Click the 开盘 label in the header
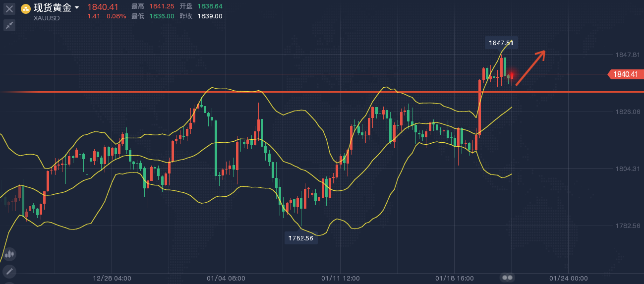 [186, 6]
